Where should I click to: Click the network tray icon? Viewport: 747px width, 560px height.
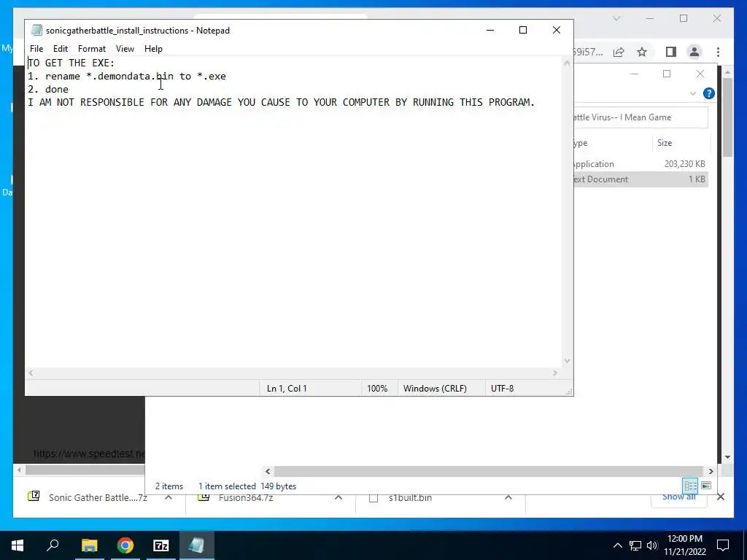click(635, 545)
